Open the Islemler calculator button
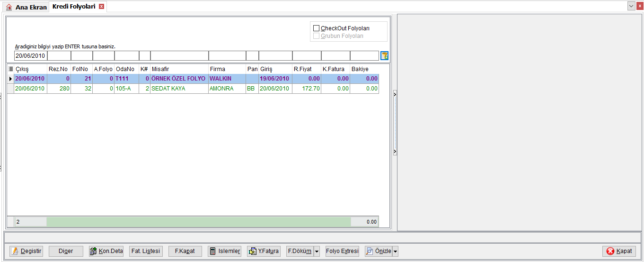This screenshot has width=644, height=262. (224, 252)
